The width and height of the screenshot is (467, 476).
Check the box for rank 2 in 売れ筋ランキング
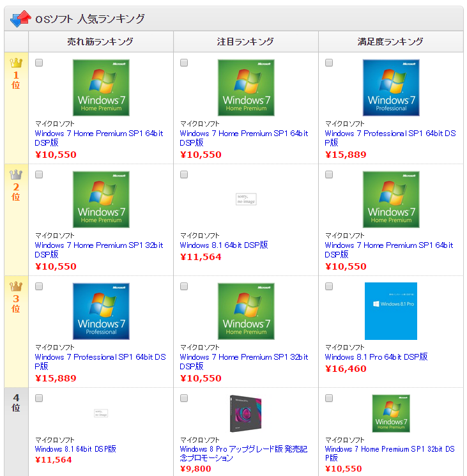point(39,174)
